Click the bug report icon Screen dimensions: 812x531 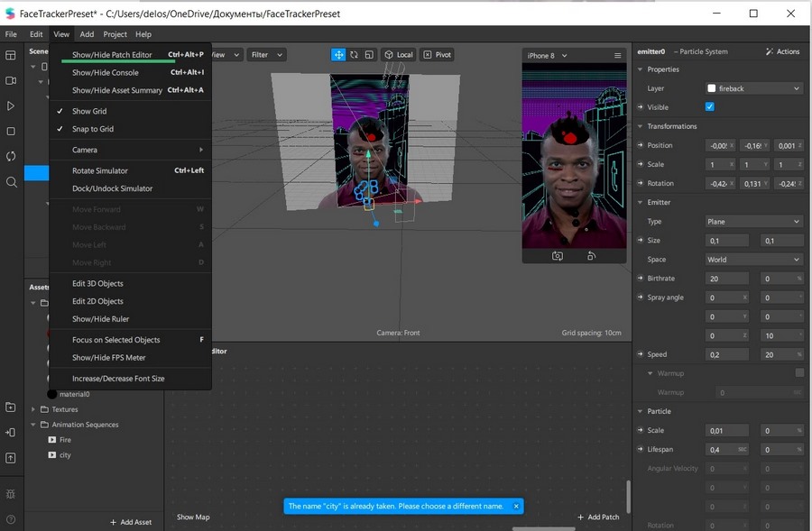[11, 494]
